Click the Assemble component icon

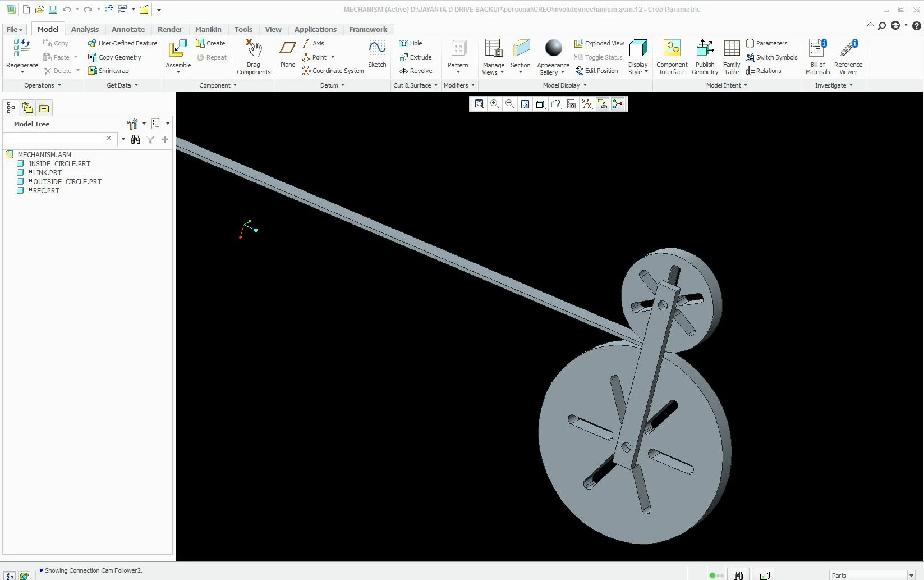coord(178,48)
